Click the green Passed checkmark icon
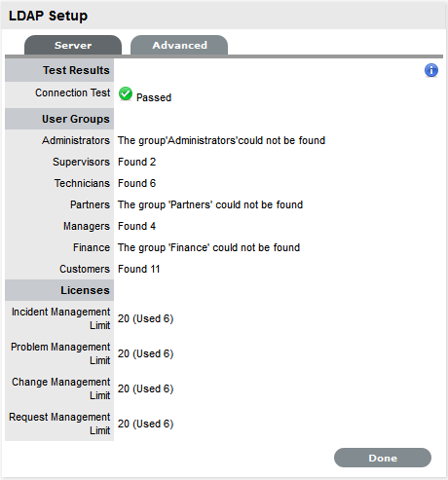This screenshot has height=480, width=448. [126, 93]
